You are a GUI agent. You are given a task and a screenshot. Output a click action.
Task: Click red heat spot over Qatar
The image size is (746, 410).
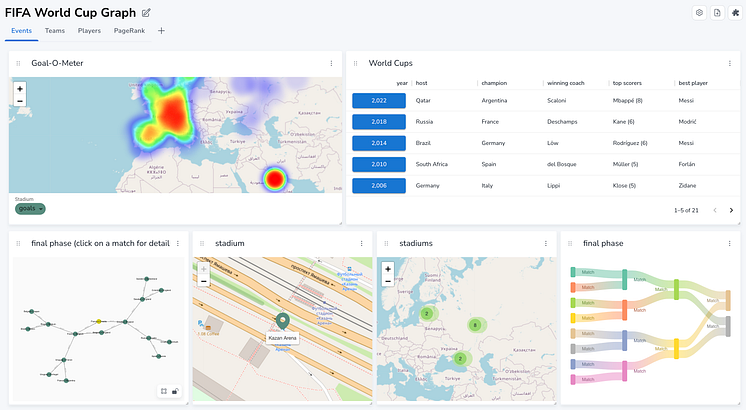pos(275,179)
